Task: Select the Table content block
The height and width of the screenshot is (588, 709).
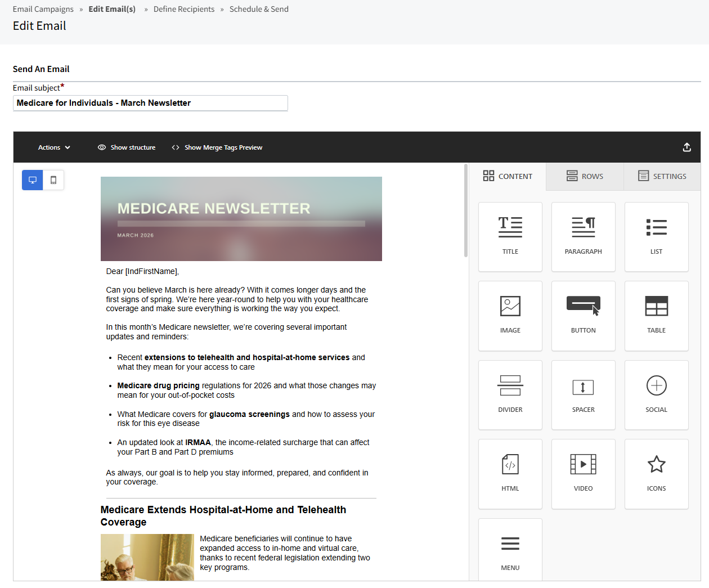Action: click(x=656, y=316)
